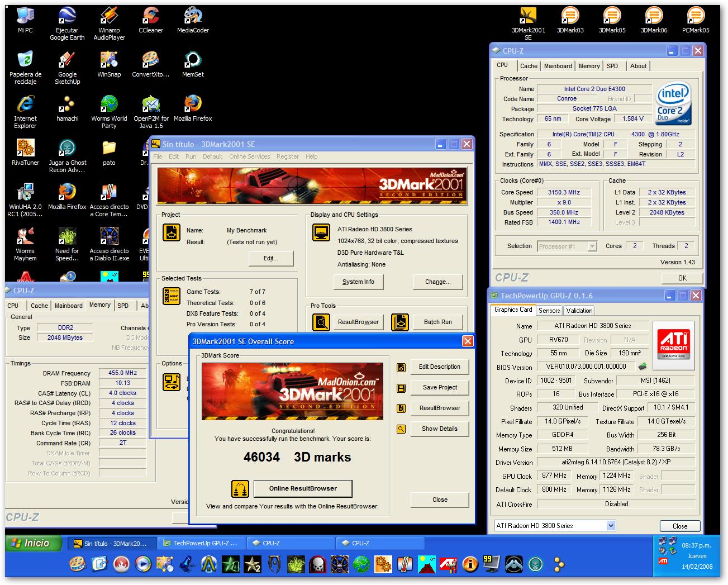
Task: Switch to the SPD tab in top CPU-Z
Action: pos(612,66)
